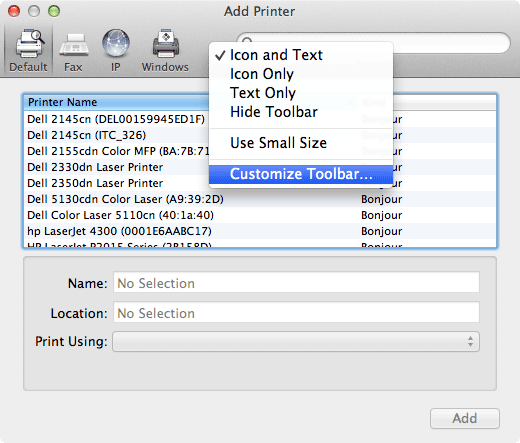Open the Windows printer toolbar icon
The image size is (520, 443).
(165, 50)
